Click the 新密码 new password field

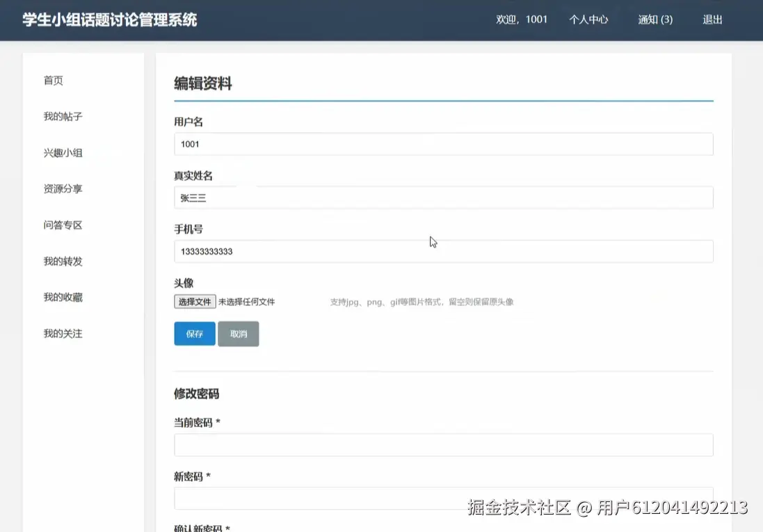[444, 498]
